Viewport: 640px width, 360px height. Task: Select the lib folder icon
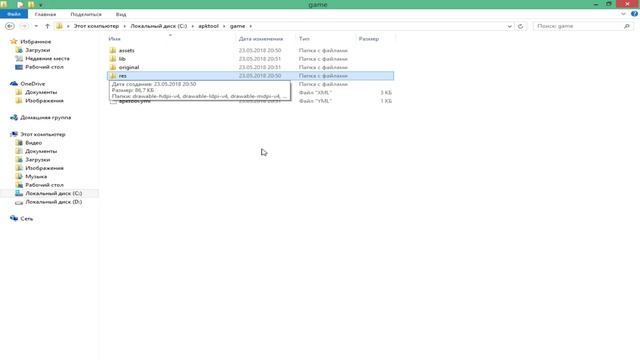click(x=113, y=59)
